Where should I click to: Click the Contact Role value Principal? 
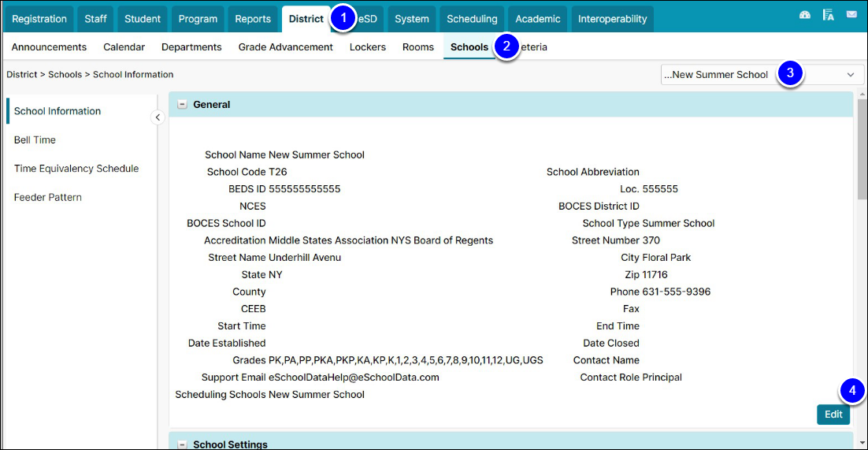662,377
